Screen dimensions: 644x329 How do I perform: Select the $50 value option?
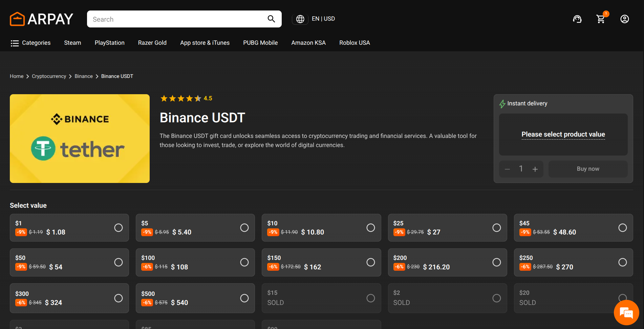[x=69, y=262]
